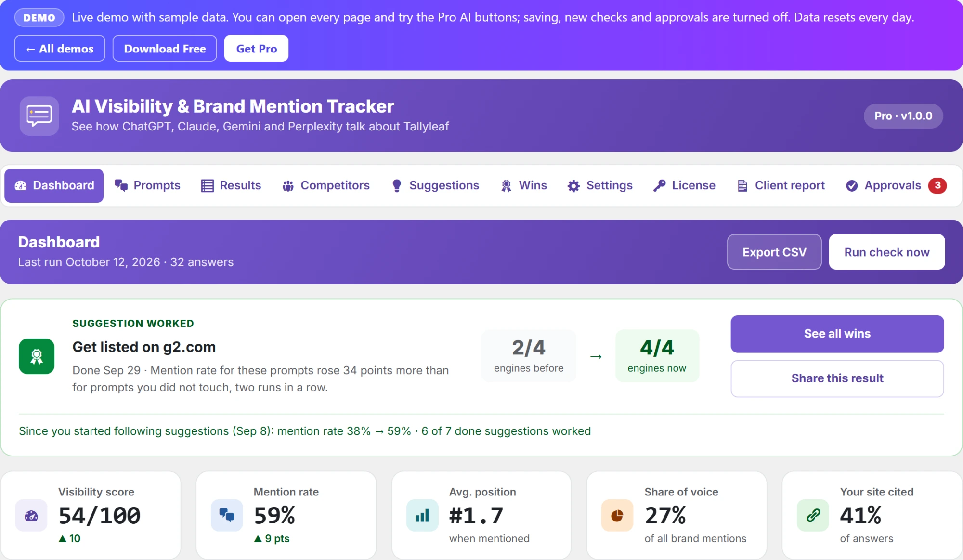The height and width of the screenshot is (560, 963).
Task: Click the Mention rate chat bubbles icon
Action: (227, 516)
